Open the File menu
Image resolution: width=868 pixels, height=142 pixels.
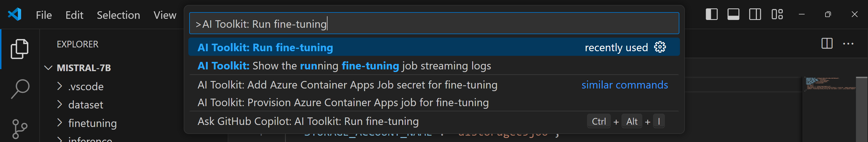pyautogui.click(x=44, y=15)
